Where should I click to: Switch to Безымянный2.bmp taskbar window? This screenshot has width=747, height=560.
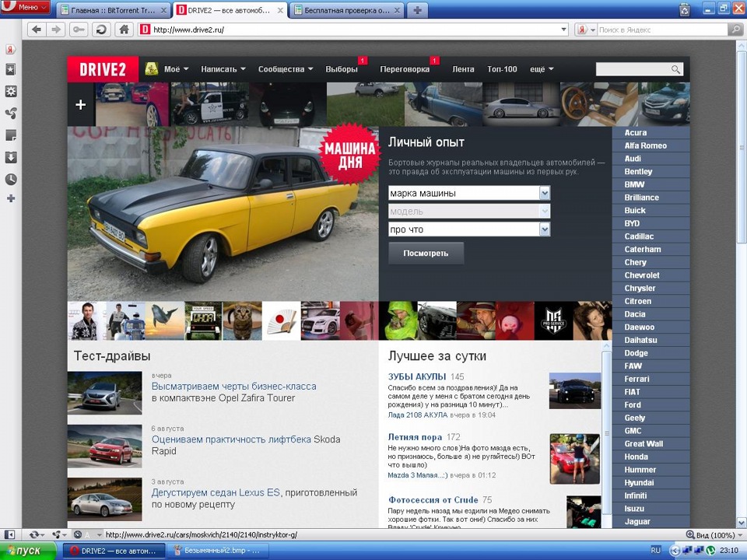point(217,551)
